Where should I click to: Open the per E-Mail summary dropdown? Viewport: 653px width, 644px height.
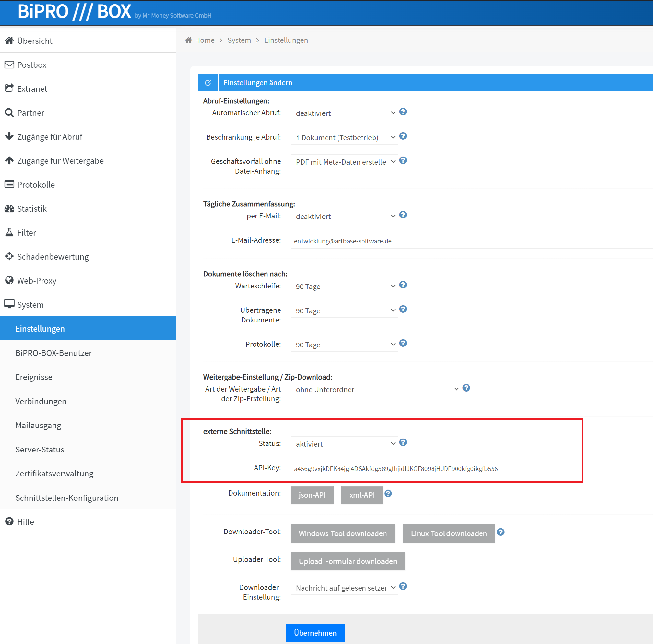344,216
